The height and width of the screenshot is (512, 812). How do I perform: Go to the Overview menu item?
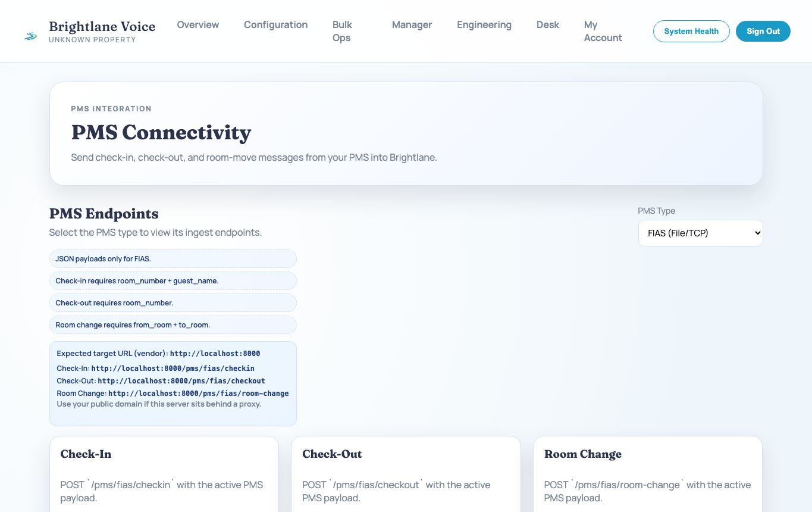pyautogui.click(x=198, y=24)
